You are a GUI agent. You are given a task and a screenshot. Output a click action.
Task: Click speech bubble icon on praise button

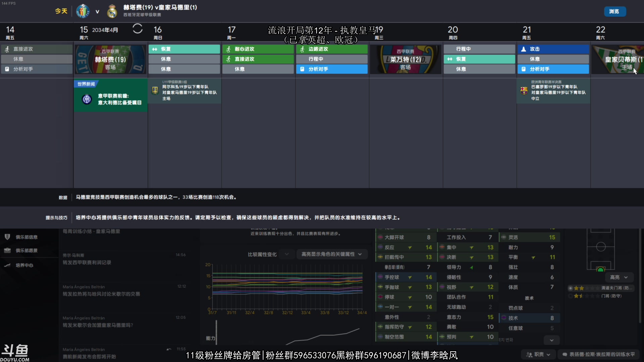565,354
